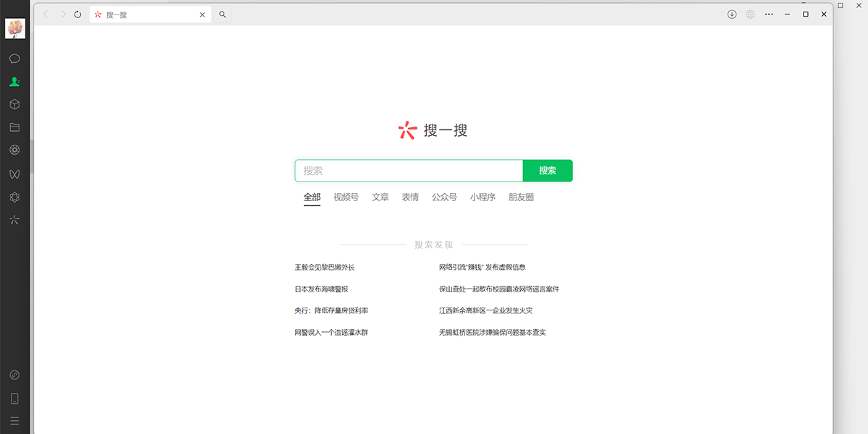Open the in-page search magnifier next to the tab
The width and height of the screenshot is (868, 434).
pos(222,14)
